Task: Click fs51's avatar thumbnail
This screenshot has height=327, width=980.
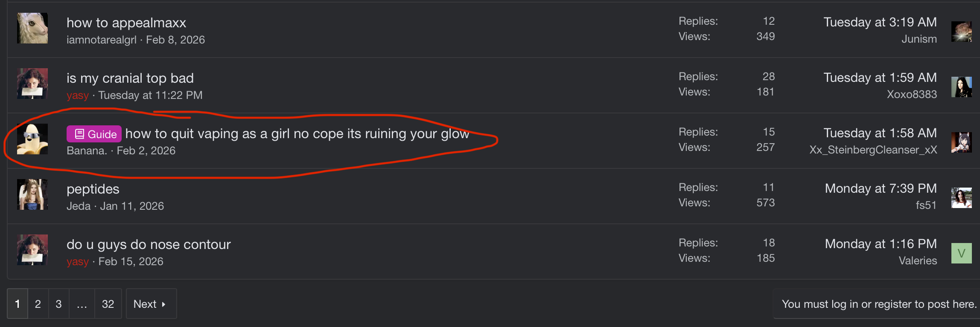Action: click(961, 197)
